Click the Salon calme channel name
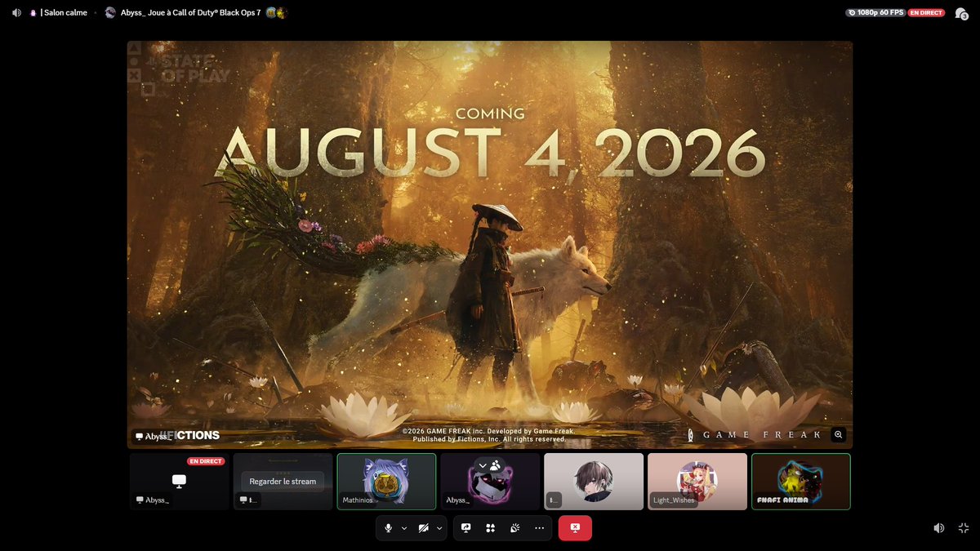Viewport: 980px width, 551px height. point(65,13)
